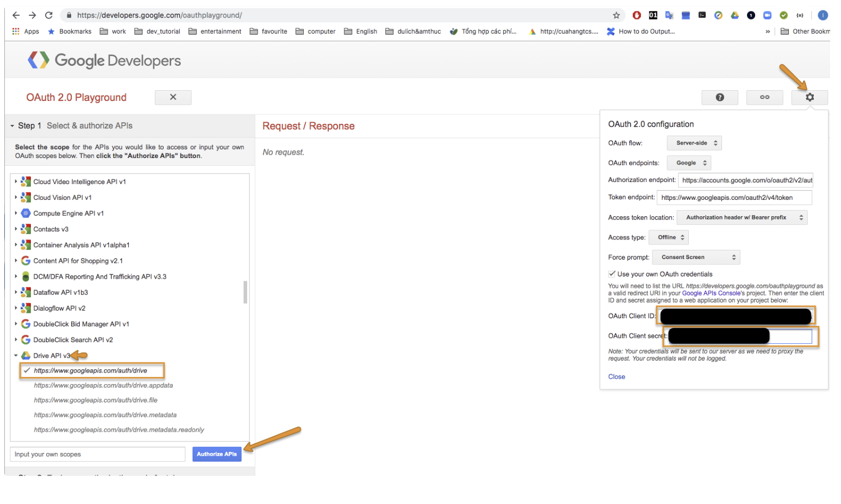Bookmark page with the star icon

point(616,15)
